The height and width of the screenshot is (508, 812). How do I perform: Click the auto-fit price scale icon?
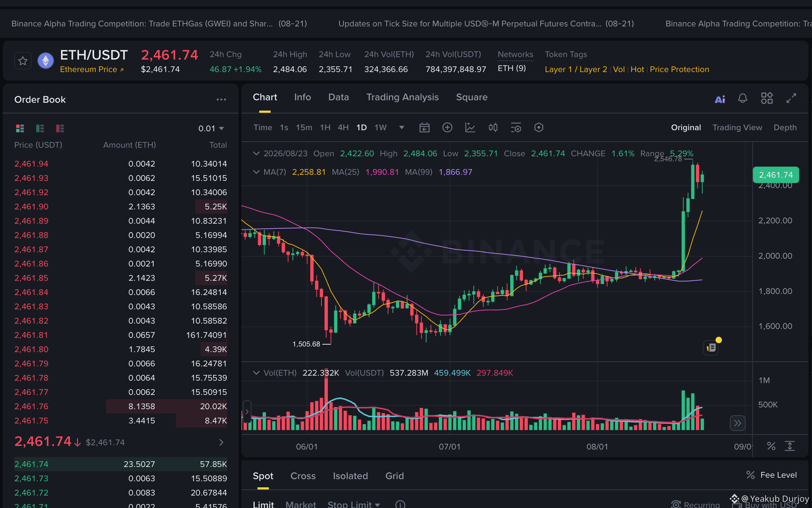point(790,446)
